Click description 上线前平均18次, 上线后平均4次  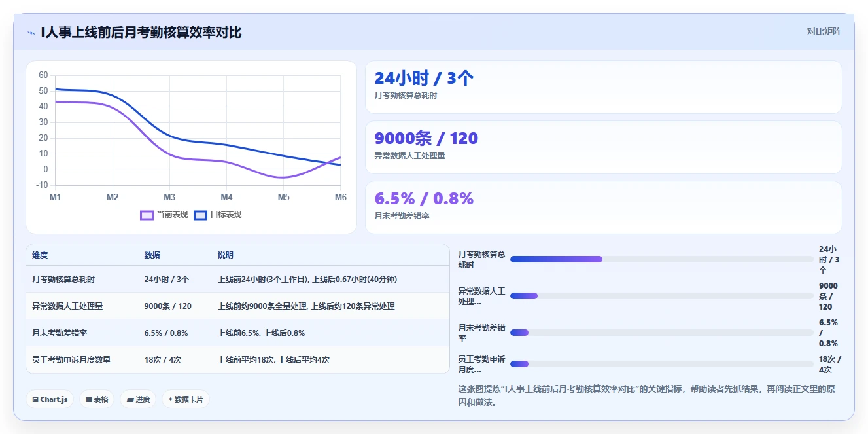click(273, 360)
